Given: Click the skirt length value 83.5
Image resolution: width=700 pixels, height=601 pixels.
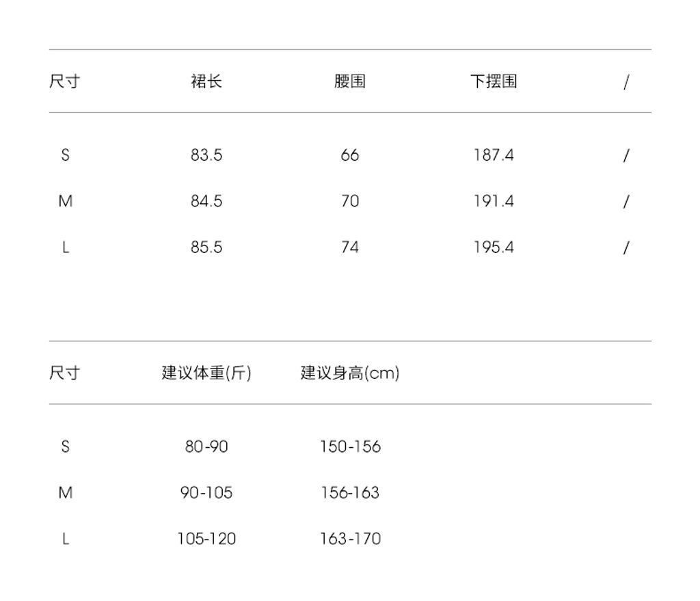Looking at the screenshot, I should coord(206,155).
